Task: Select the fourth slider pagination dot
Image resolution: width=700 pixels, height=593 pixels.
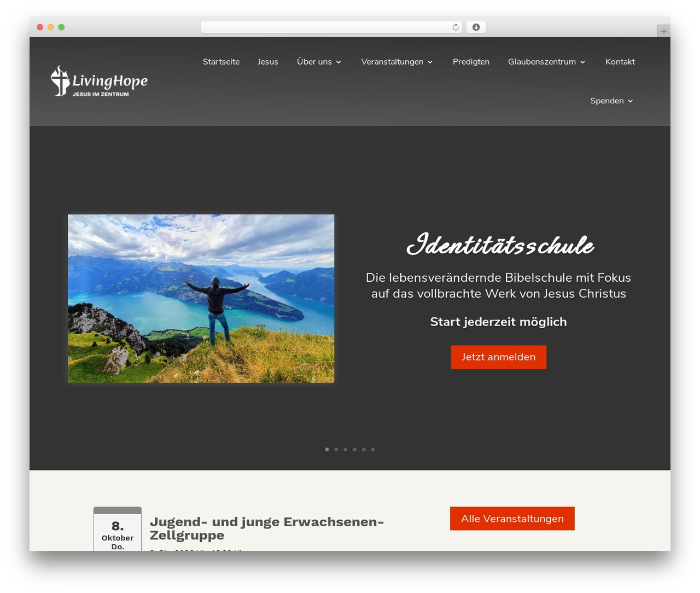Action: [354, 449]
